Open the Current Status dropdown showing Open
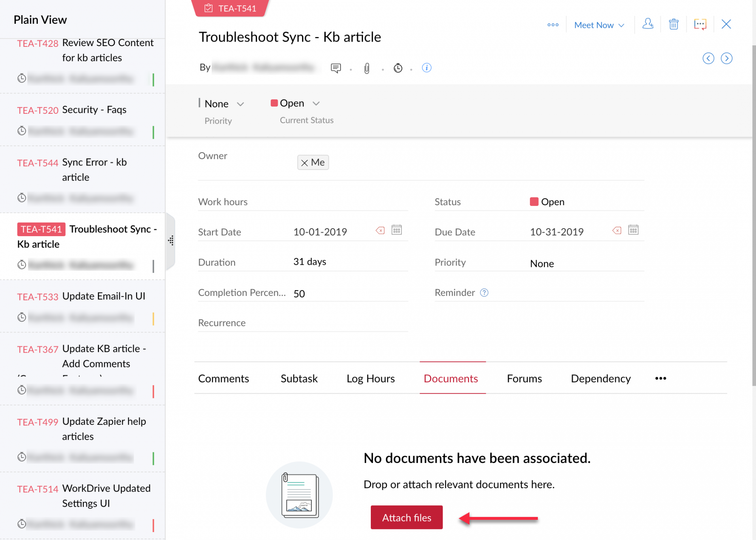 [316, 103]
